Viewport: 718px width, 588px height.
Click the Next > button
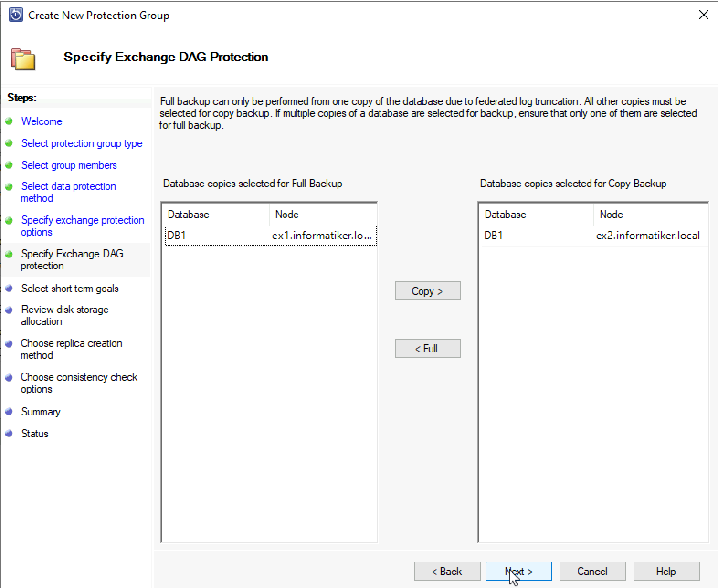click(x=518, y=571)
